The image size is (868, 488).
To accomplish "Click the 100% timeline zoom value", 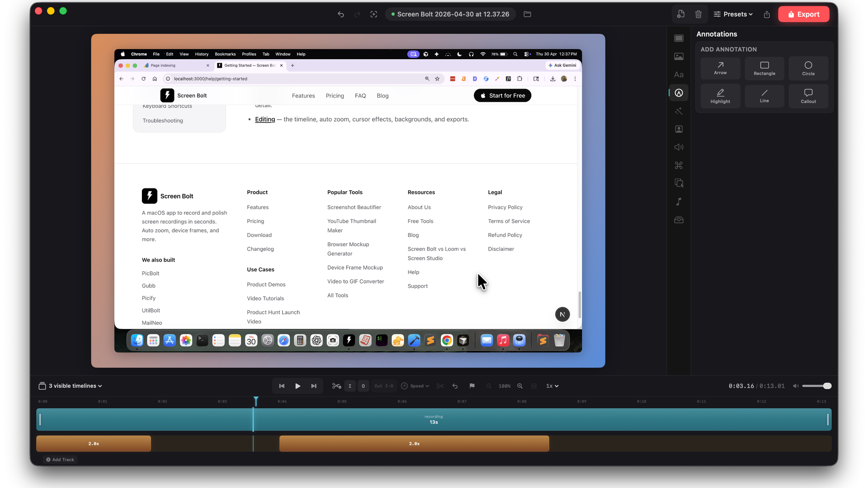I will tap(505, 386).
